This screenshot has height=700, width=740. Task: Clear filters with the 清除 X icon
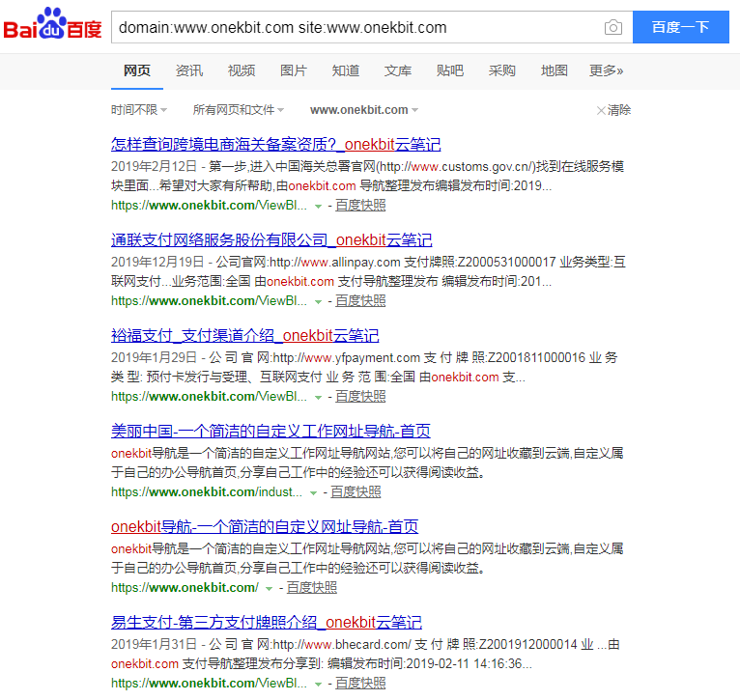coord(613,110)
